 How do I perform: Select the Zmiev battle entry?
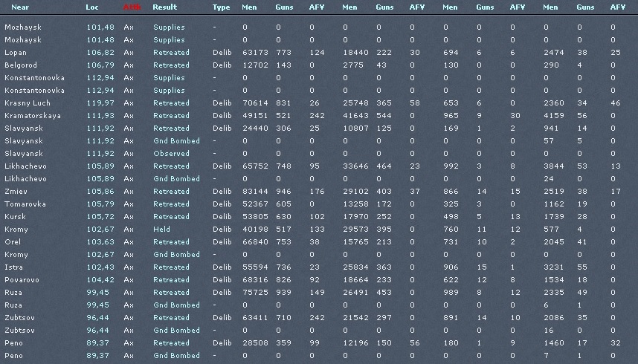pos(16,192)
